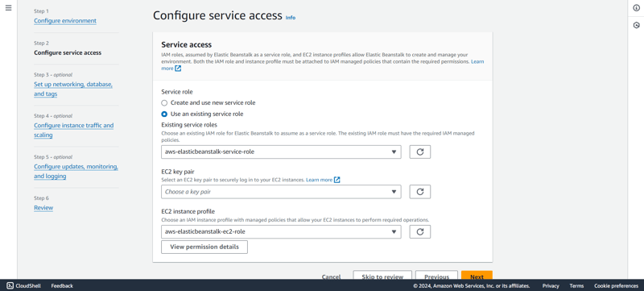644x291 pixels.
Task: Go to Set up networking, database, and tags
Action: pos(73,89)
